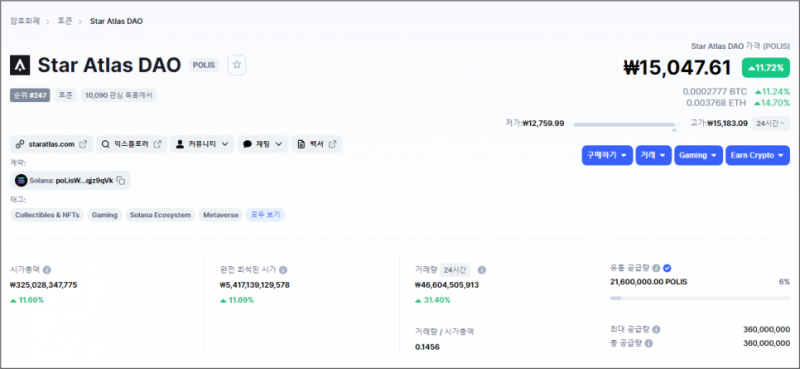Add Star Atlas DAO to watchlist star
Viewport: 800px width, 369px height.
click(x=237, y=65)
